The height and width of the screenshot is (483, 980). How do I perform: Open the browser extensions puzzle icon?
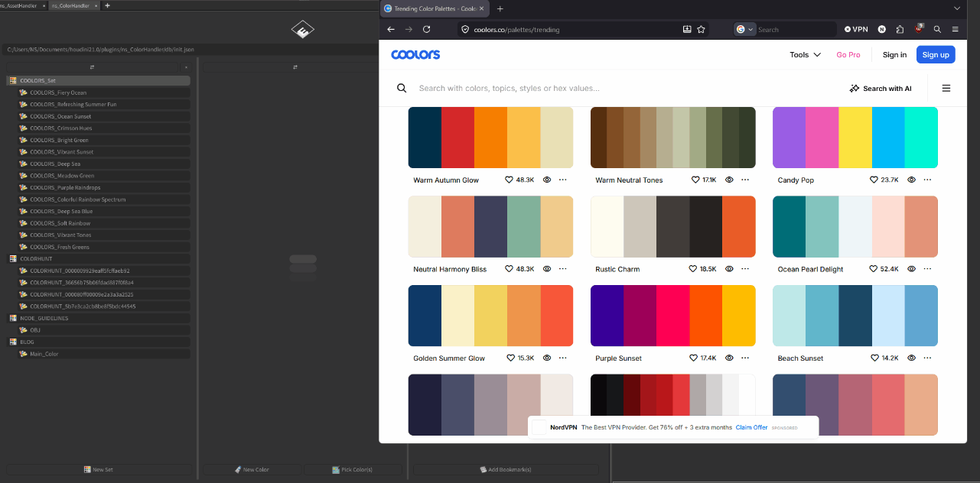tap(900, 29)
